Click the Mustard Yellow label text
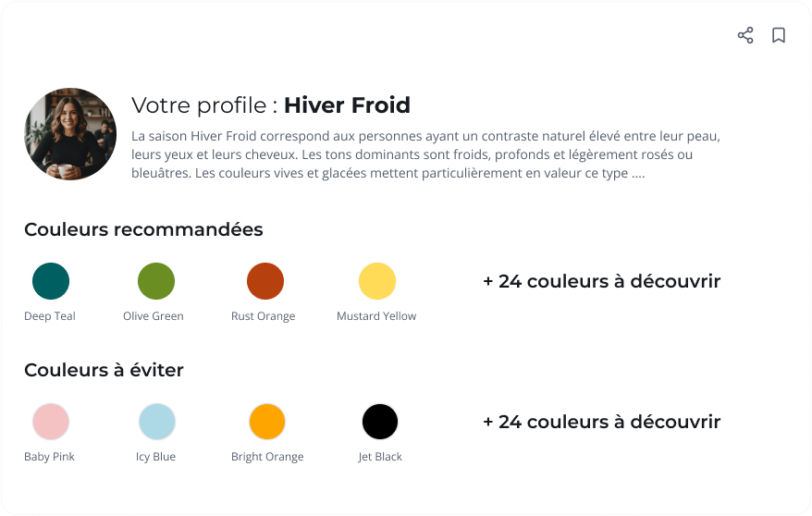This screenshot has height=516, width=812. [x=376, y=316]
